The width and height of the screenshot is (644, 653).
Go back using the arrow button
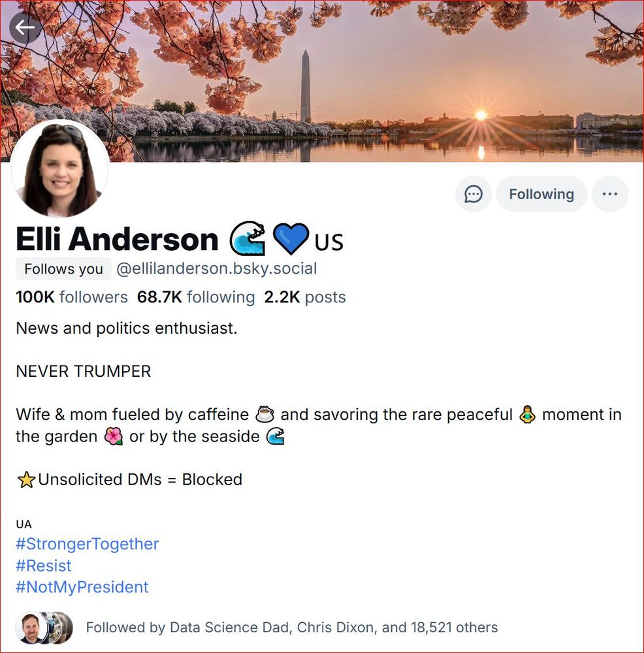25,28
